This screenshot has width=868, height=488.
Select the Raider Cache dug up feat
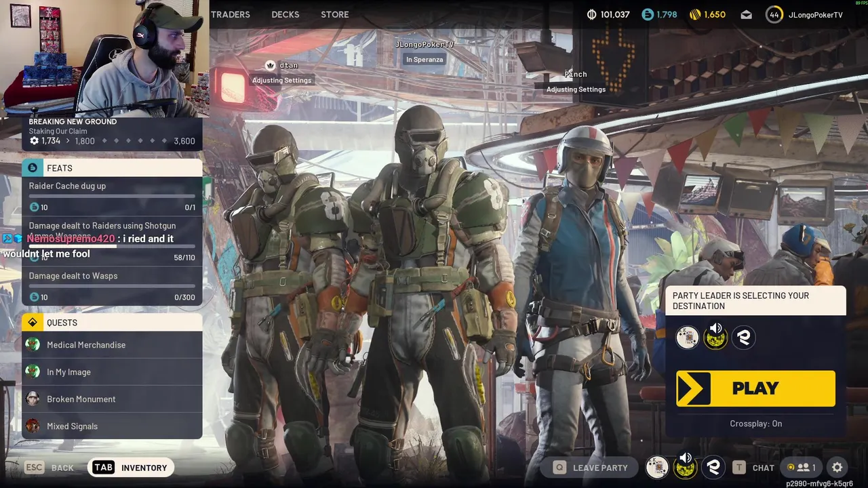(112, 196)
